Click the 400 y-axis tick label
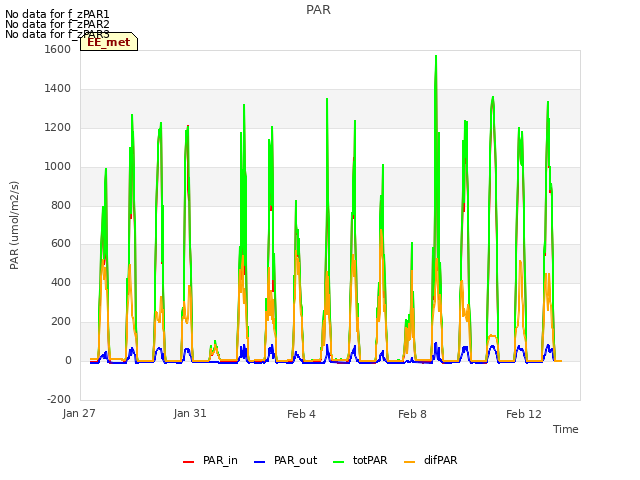 61,282
